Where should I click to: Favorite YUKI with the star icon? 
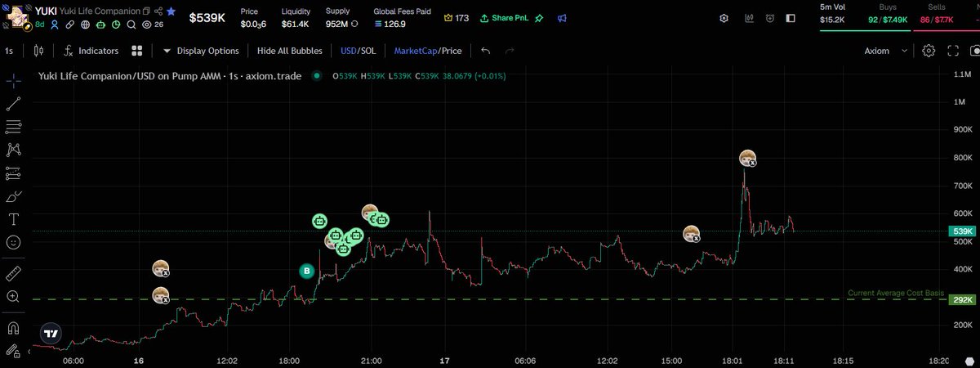(x=171, y=11)
